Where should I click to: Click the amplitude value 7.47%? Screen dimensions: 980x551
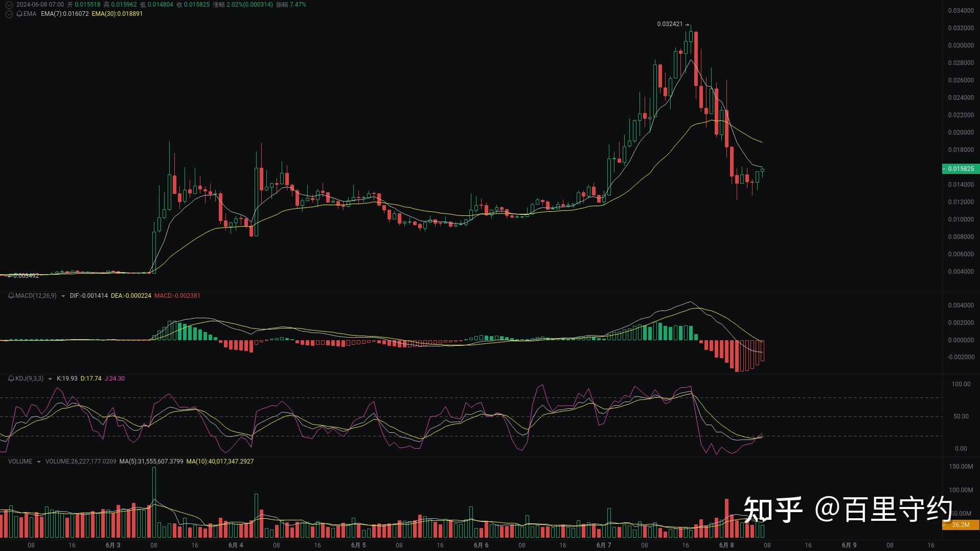coord(298,5)
